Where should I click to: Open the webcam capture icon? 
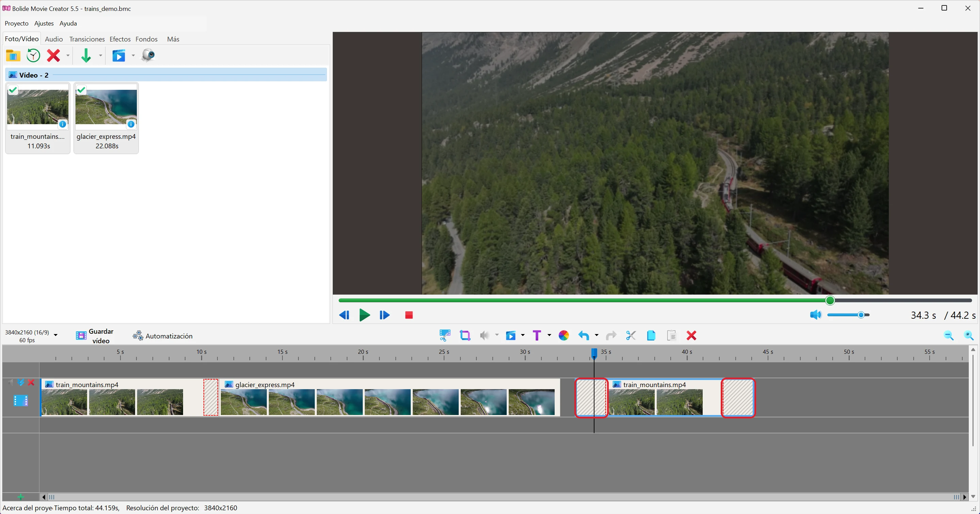pos(148,55)
